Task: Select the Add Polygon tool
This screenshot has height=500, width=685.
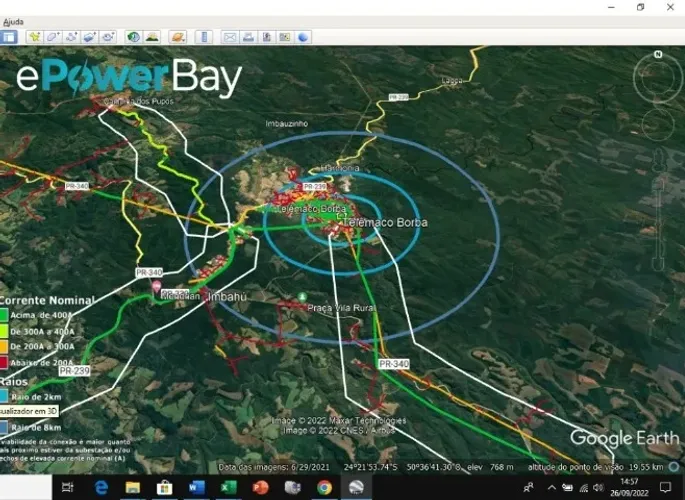Action: point(53,37)
